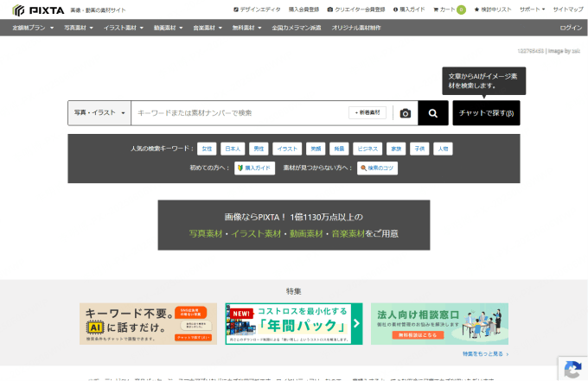Viewport: 588px width, 381px height.
Task: Expand the 写真・イラスト search type dropdown
Action: (x=99, y=113)
